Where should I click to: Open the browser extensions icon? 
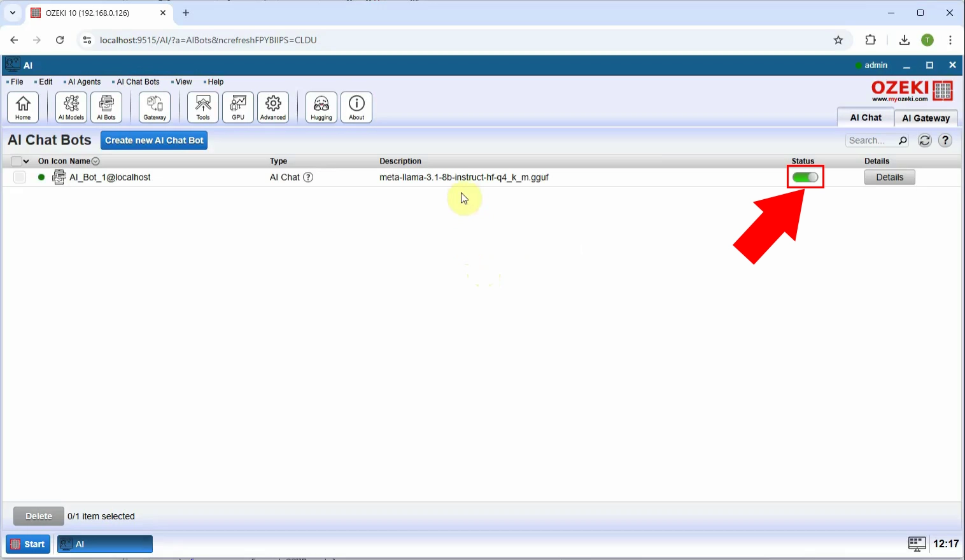pos(870,40)
